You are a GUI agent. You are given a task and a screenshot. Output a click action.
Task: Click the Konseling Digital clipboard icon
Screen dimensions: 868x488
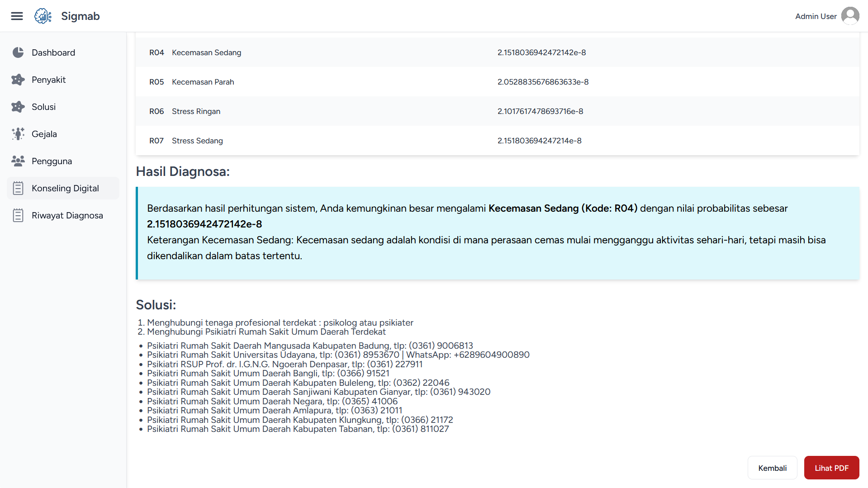click(18, 188)
